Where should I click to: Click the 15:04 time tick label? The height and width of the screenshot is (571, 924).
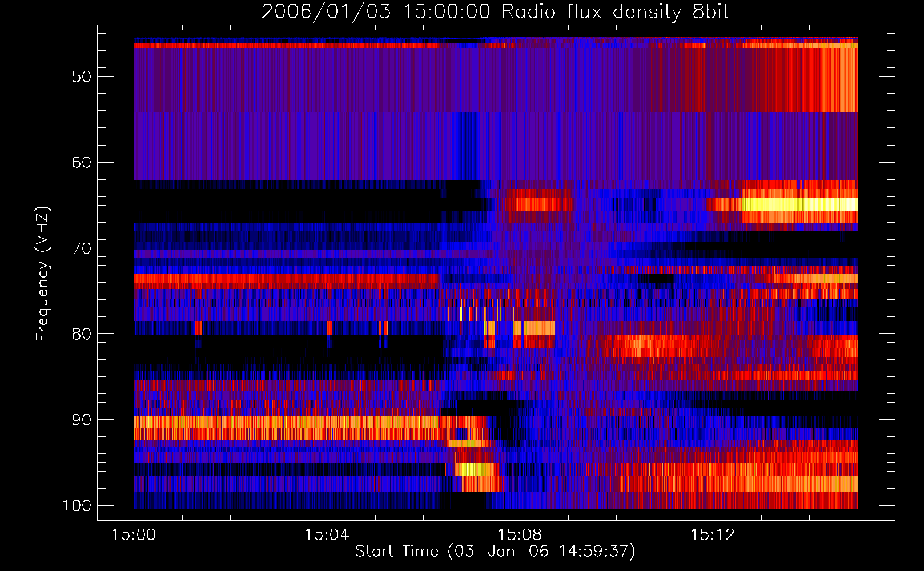point(327,535)
